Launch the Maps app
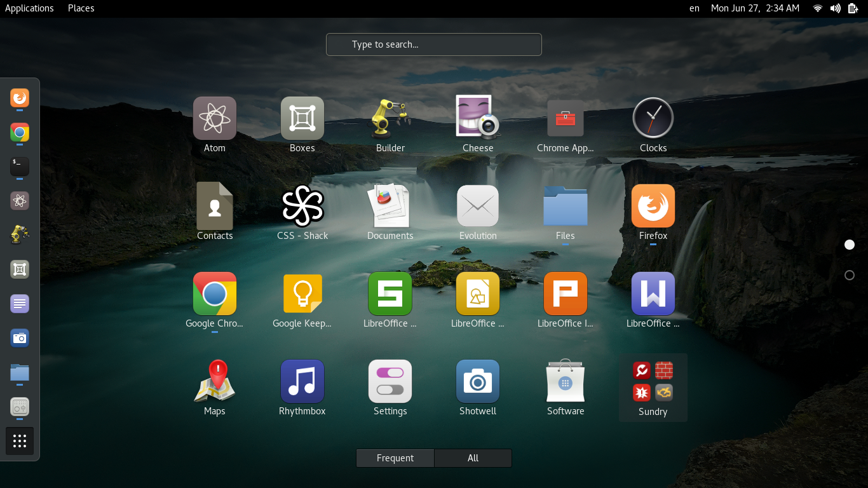The width and height of the screenshot is (868, 488). click(215, 381)
